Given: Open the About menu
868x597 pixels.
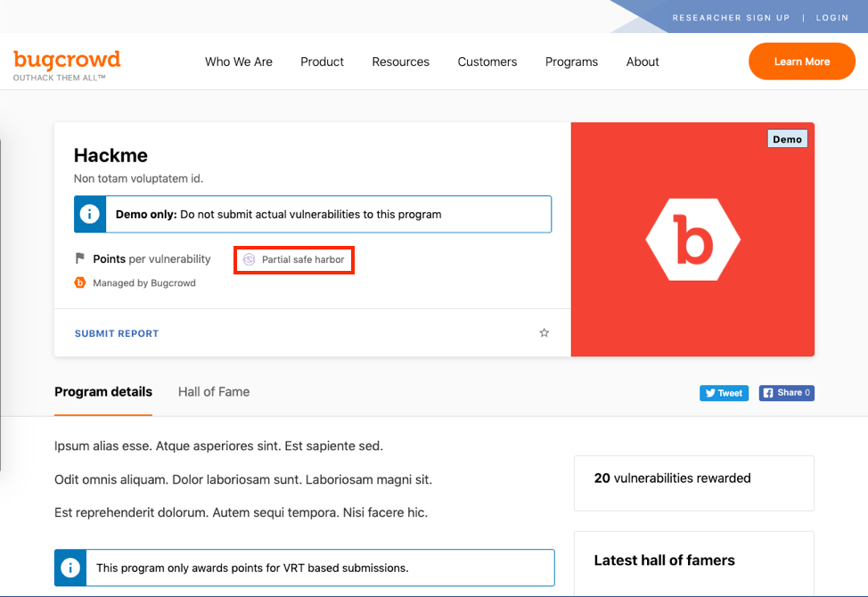Looking at the screenshot, I should click(x=643, y=62).
